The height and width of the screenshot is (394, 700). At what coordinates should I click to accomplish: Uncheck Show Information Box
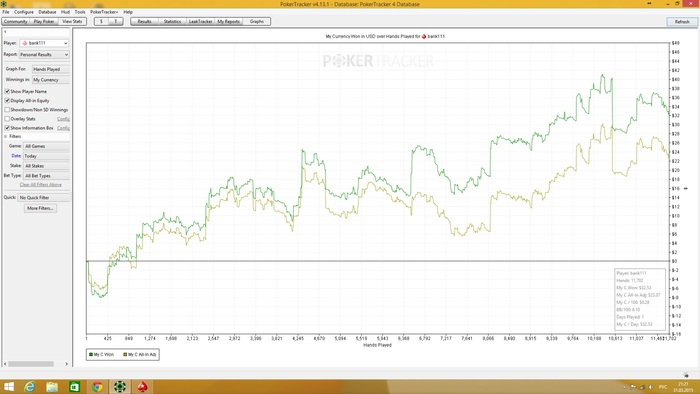[7, 128]
